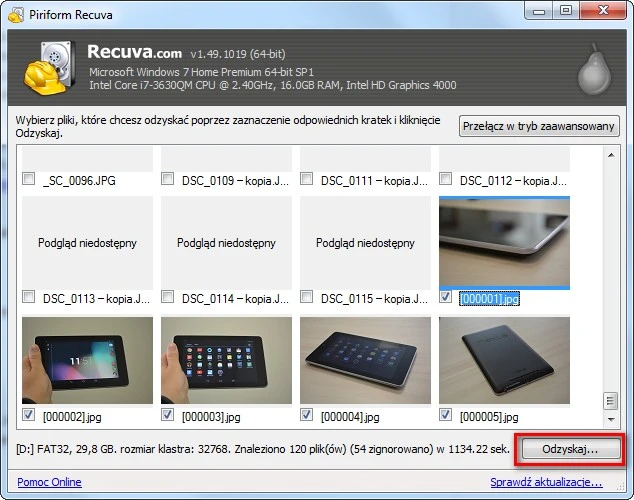634x500 pixels.
Task: Uncheck the [000002].jpg checkbox
Action: click(x=28, y=415)
